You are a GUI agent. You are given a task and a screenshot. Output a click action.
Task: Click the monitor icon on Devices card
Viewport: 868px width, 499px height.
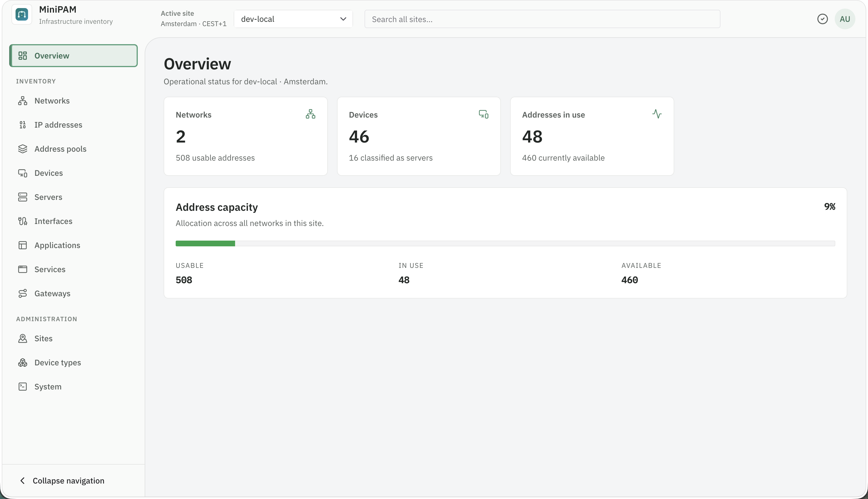[x=484, y=114]
